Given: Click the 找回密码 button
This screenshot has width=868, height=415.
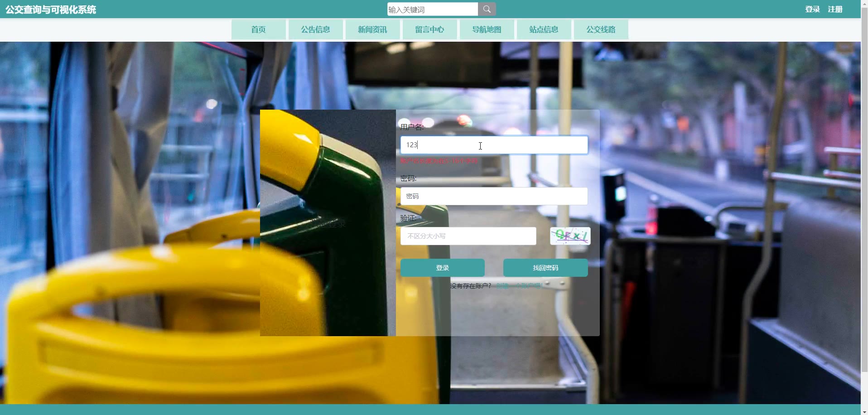Looking at the screenshot, I should tap(545, 268).
